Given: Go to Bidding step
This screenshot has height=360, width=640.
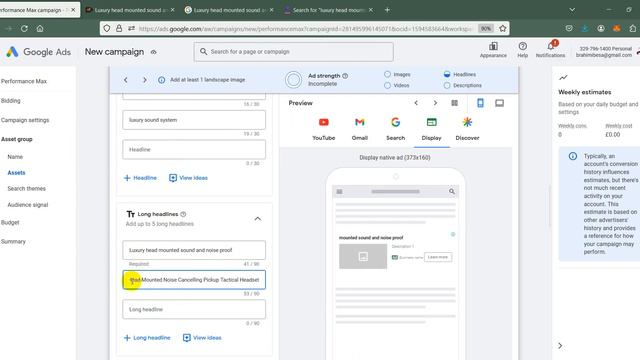Looking at the screenshot, I should 10,100.
